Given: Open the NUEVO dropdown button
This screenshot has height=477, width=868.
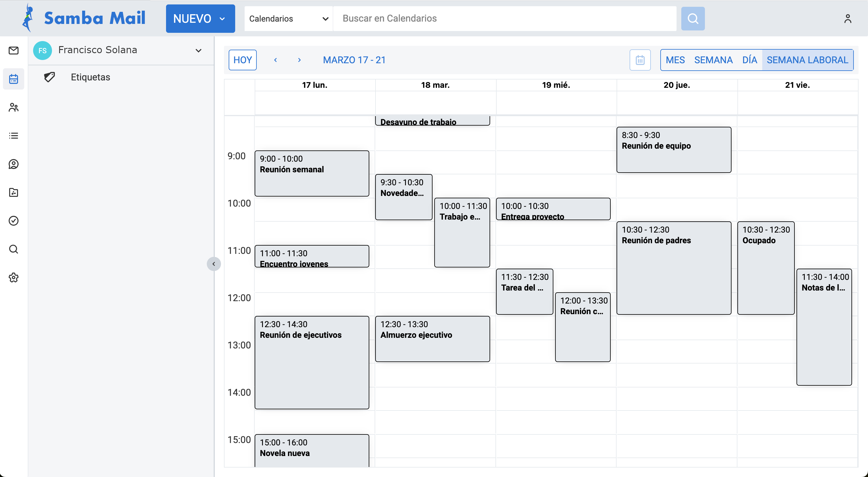Looking at the screenshot, I should [x=200, y=19].
